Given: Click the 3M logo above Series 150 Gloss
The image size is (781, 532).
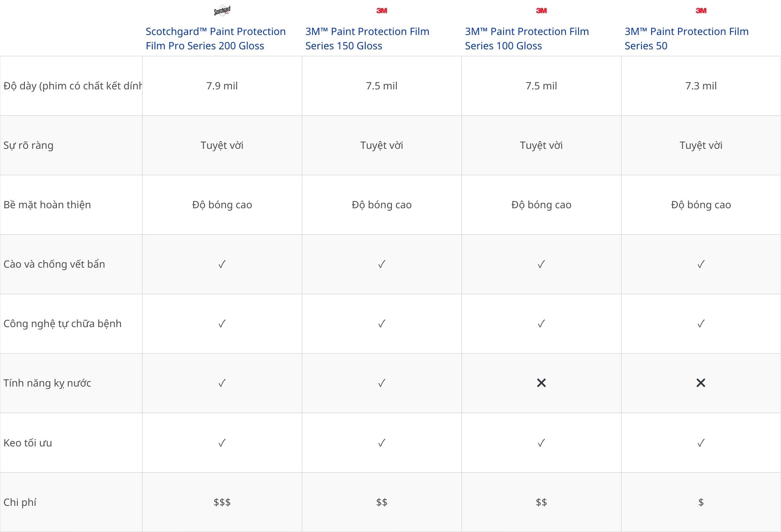Looking at the screenshot, I should click(382, 11).
